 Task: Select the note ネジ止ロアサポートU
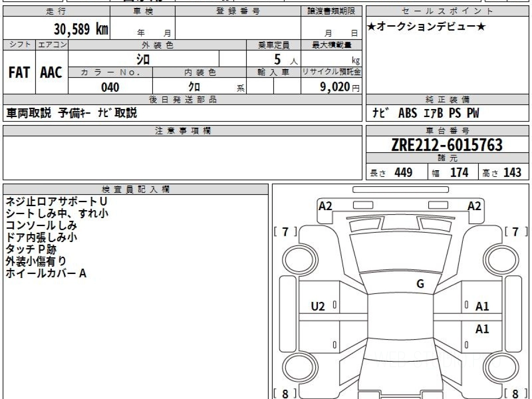click(x=56, y=202)
